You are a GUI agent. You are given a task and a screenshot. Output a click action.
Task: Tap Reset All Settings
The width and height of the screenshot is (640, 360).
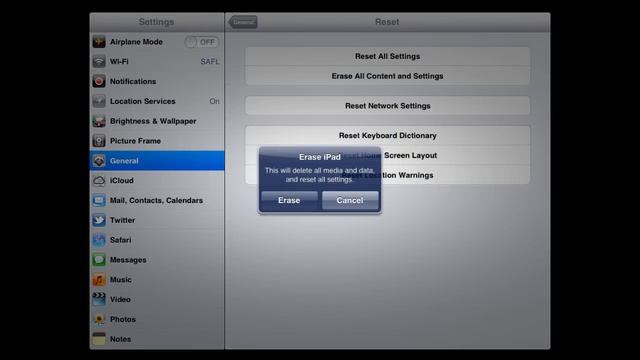pyautogui.click(x=387, y=56)
